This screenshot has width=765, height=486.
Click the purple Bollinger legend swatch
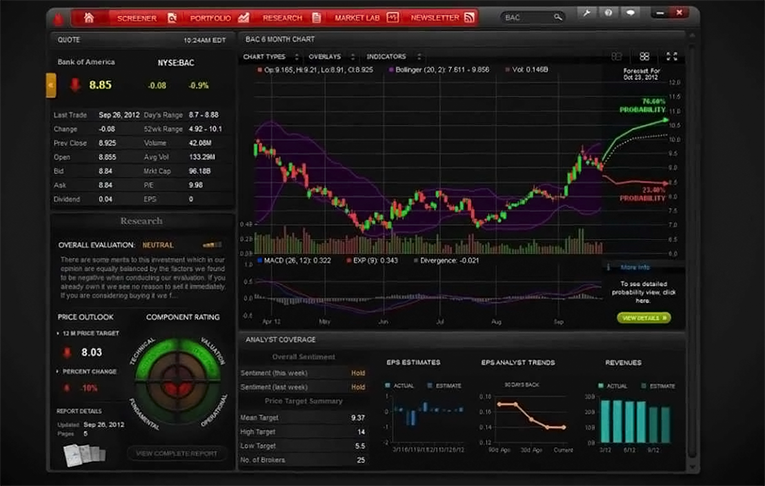click(x=391, y=70)
